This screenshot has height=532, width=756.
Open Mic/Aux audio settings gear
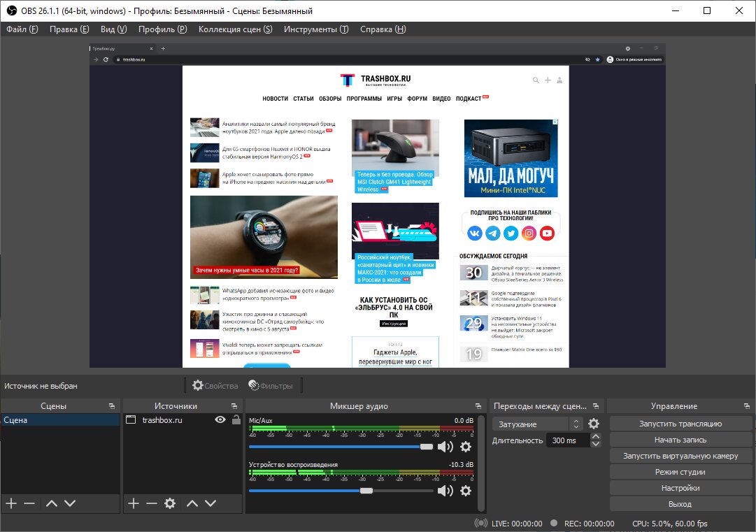click(465, 447)
